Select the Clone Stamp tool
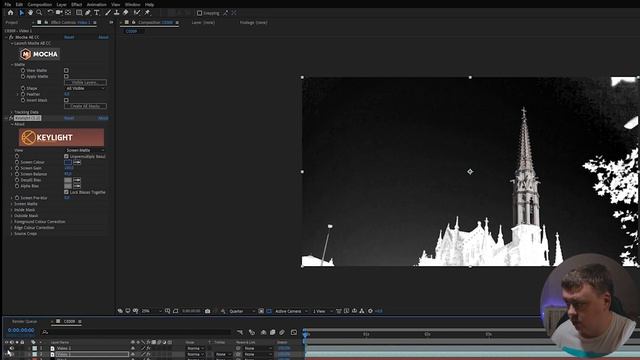The height and width of the screenshot is (360, 640). coord(117,13)
